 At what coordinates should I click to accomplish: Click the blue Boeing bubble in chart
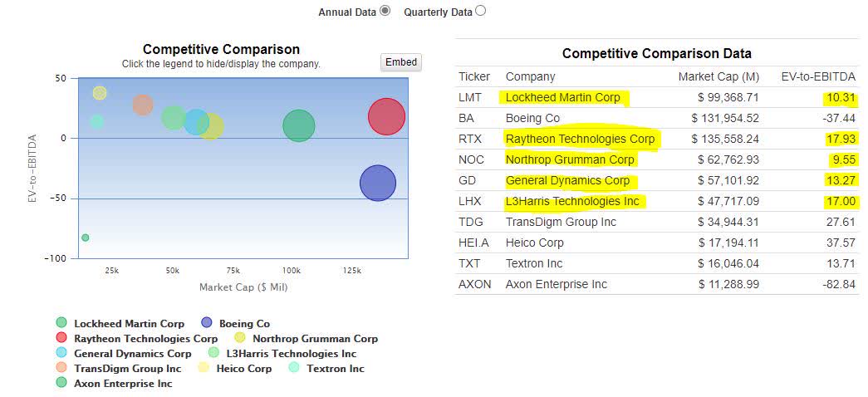(378, 184)
